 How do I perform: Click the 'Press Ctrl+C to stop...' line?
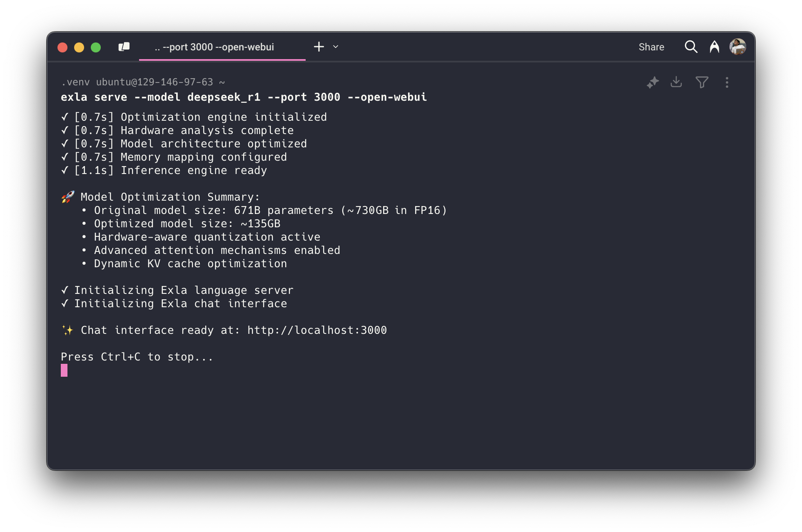click(137, 357)
